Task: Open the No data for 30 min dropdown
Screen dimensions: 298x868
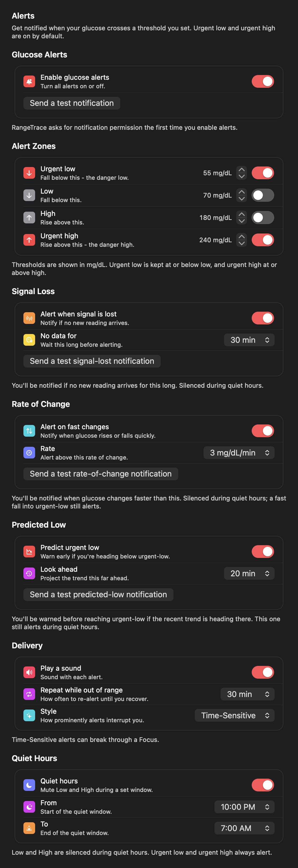Action: click(x=249, y=340)
